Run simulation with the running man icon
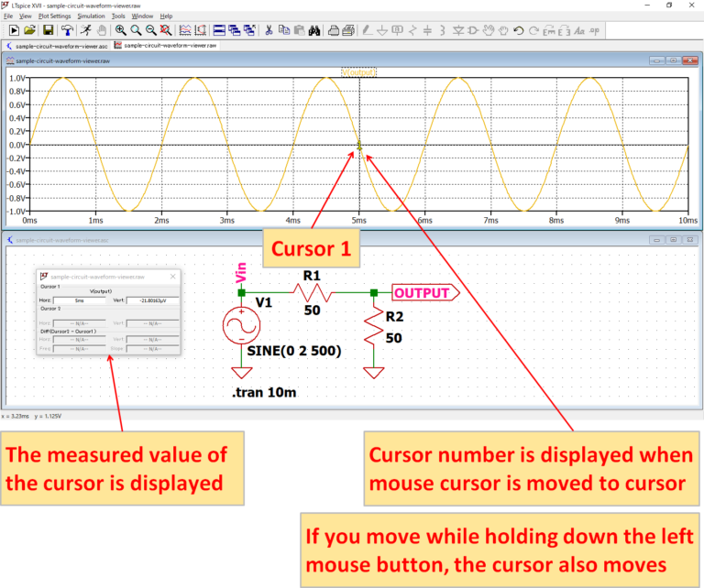The image size is (704, 588). (86, 30)
